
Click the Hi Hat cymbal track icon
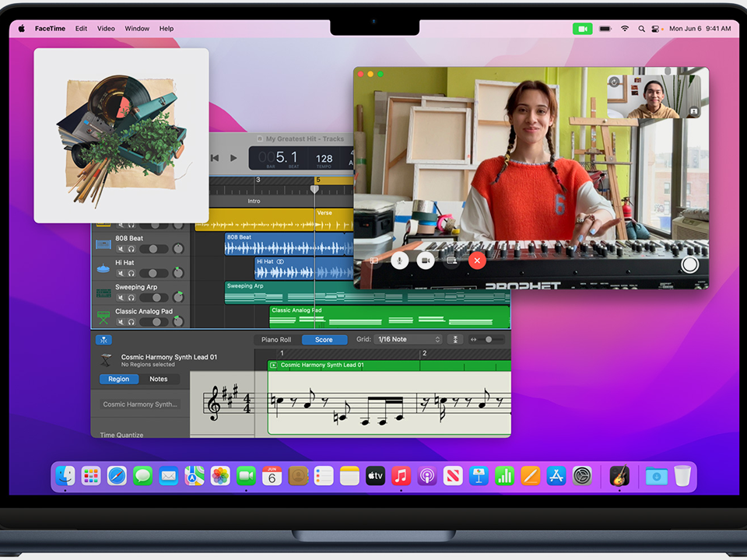tap(103, 268)
